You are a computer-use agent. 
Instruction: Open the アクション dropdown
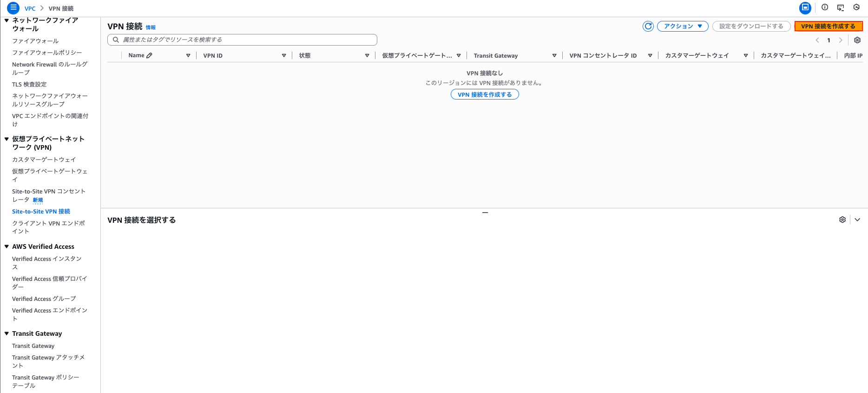coord(683,26)
